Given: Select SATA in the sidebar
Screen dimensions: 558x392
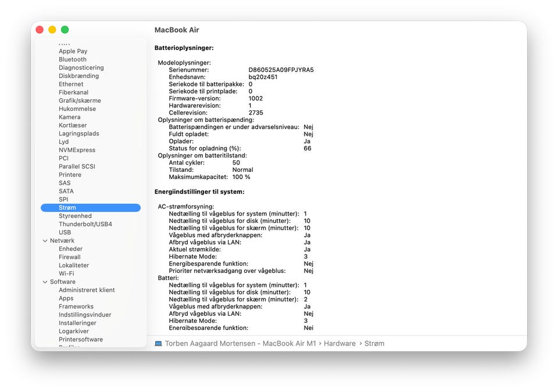Looking at the screenshot, I should [x=66, y=191].
